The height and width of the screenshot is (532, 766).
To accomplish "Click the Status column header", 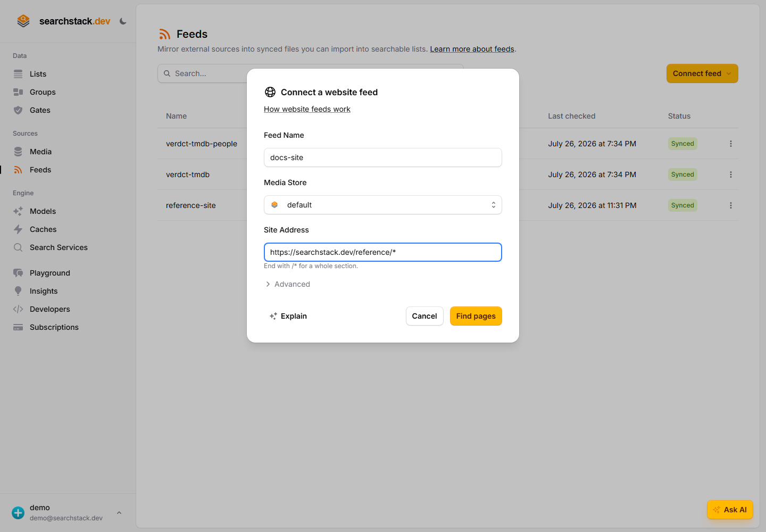I will 679,116.
